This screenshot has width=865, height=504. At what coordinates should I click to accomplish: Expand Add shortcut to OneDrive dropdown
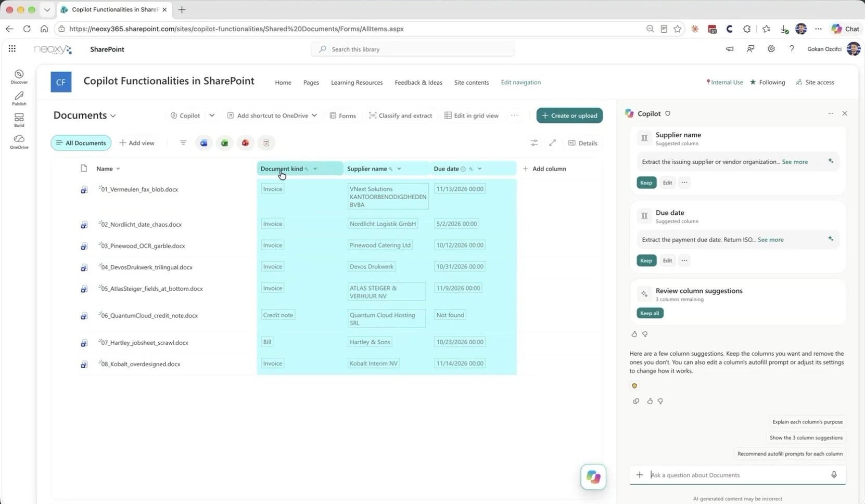tap(314, 115)
